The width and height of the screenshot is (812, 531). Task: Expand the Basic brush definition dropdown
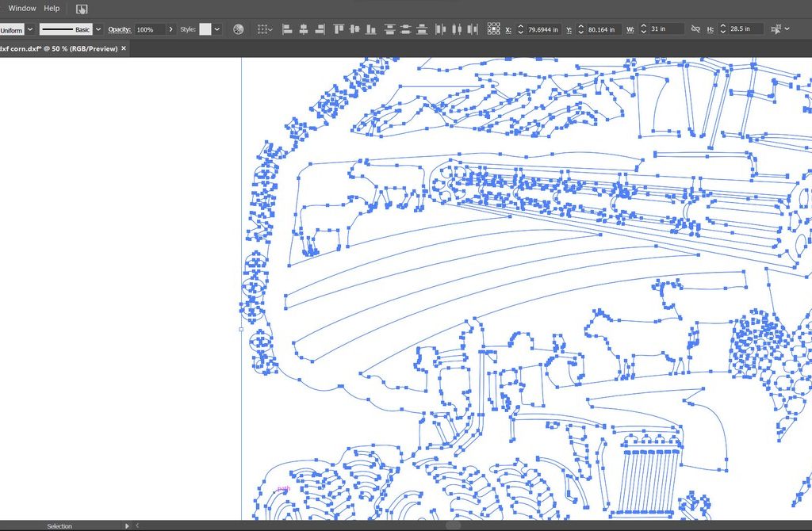pyautogui.click(x=98, y=29)
